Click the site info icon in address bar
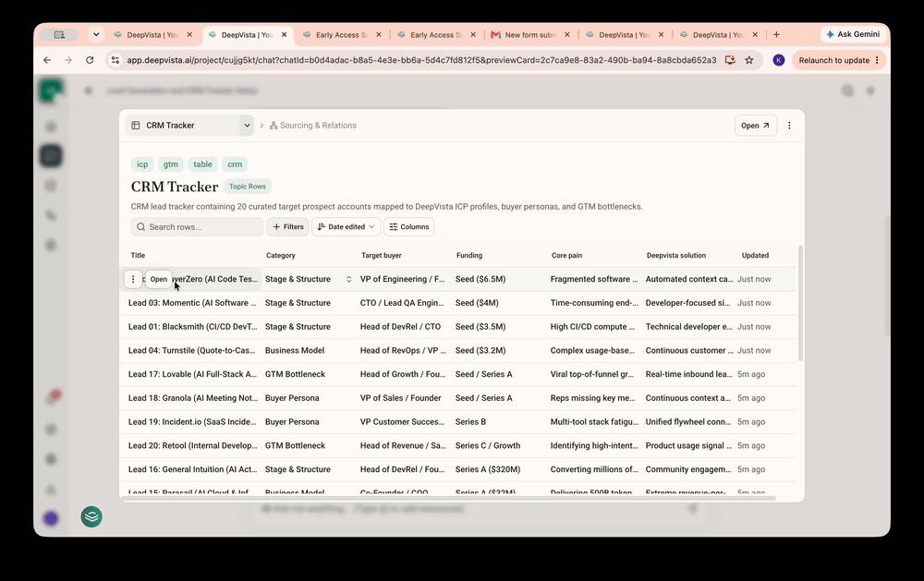This screenshot has height=581, width=924. coord(115,60)
